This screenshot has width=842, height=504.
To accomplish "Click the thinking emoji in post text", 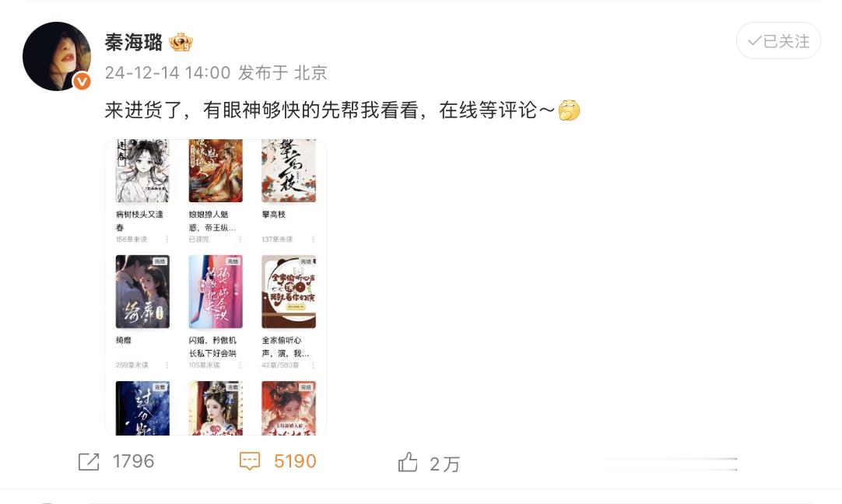I will point(569,110).
